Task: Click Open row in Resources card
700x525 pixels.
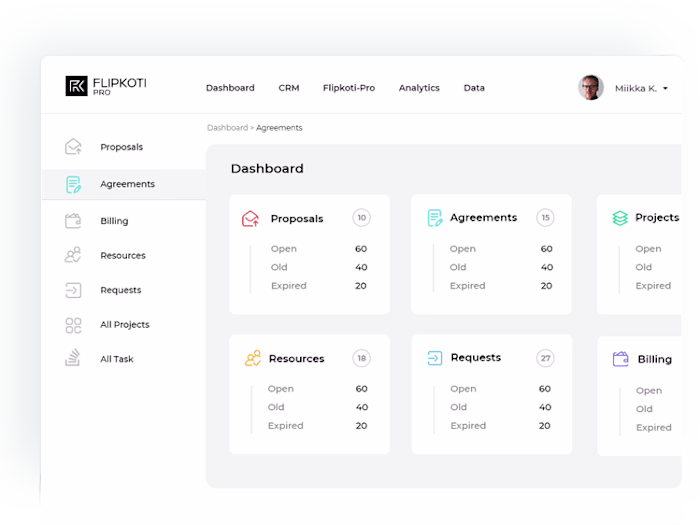Action: pos(317,389)
